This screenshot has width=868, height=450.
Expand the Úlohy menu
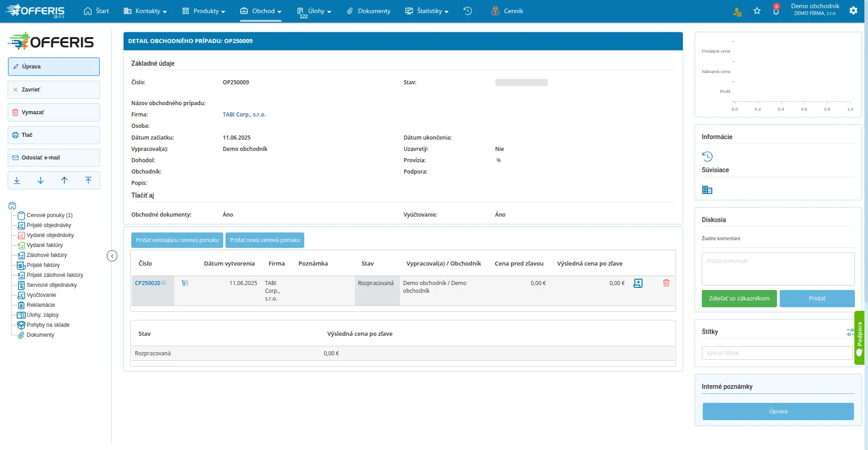(314, 11)
